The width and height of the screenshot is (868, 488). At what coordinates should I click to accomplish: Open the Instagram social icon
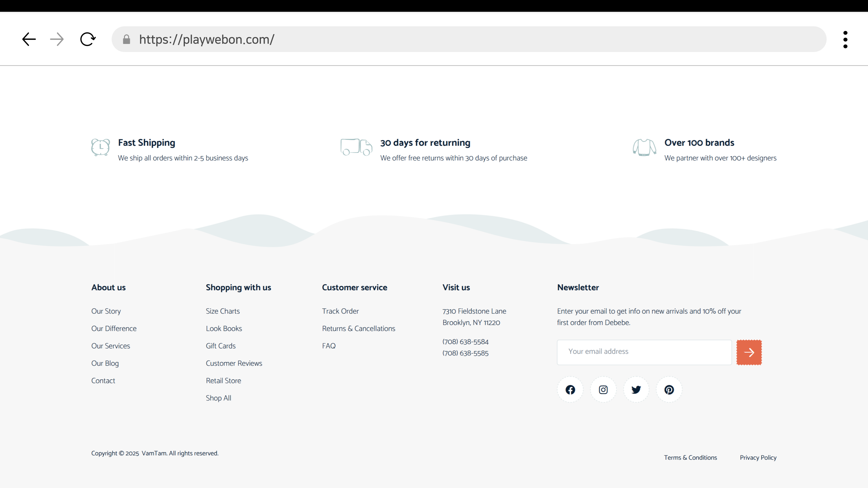click(603, 390)
